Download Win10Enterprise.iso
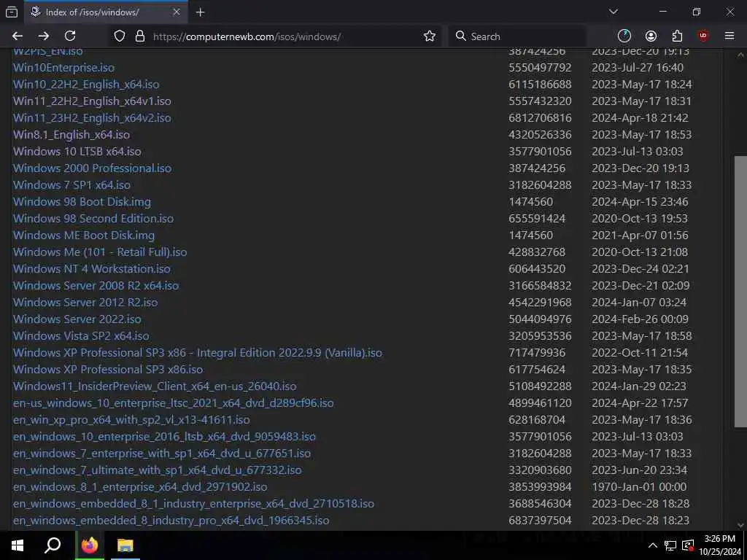The height and width of the screenshot is (560, 747). tap(64, 68)
